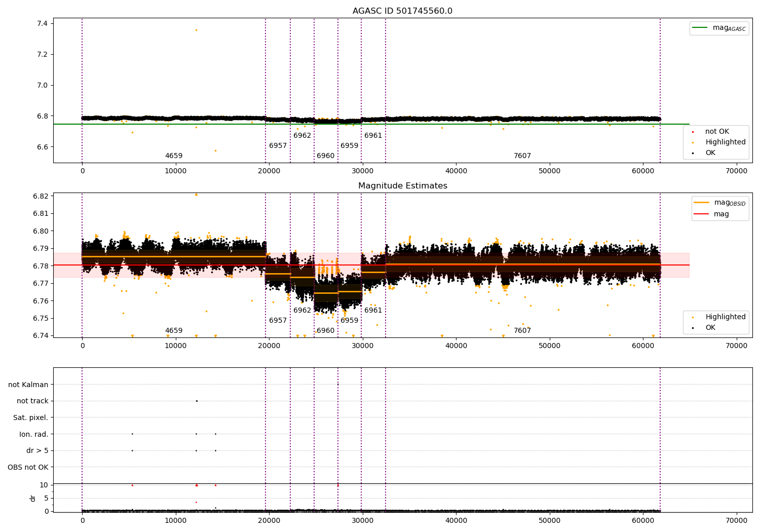Click 'OK' legend entry in Magnitude Estimates plot
This screenshot has height=532, width=760.
(704, 328)
